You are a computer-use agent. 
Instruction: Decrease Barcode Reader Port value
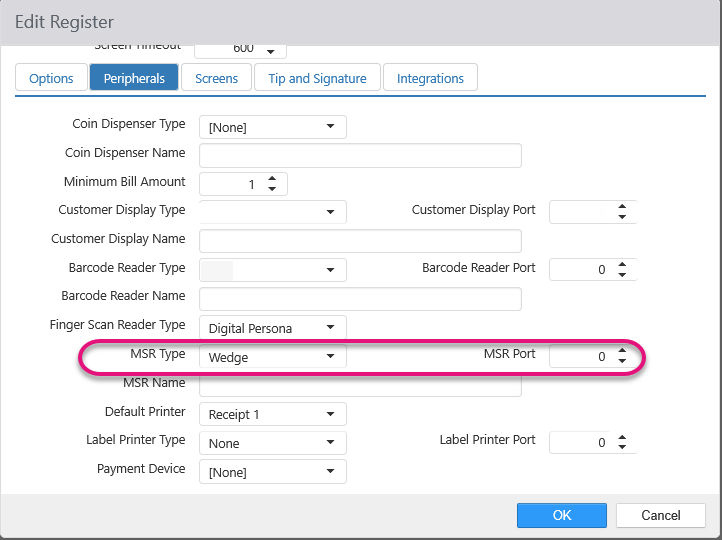click(622, 275)
